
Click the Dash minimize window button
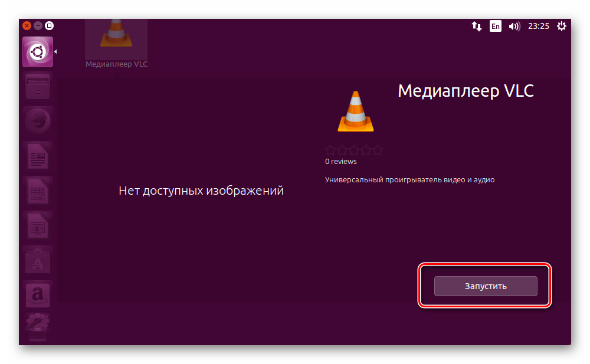pos(38,25)
